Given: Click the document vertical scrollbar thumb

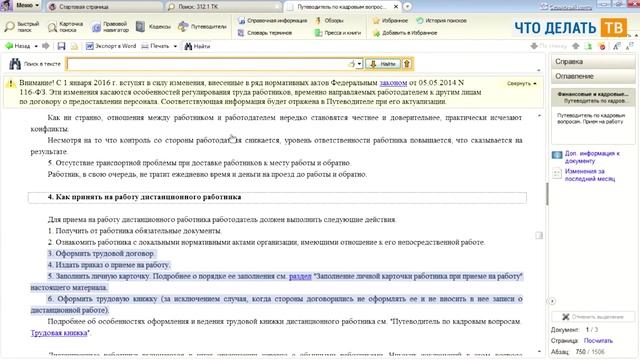Looking at the screenshot, I should [547, 194].
